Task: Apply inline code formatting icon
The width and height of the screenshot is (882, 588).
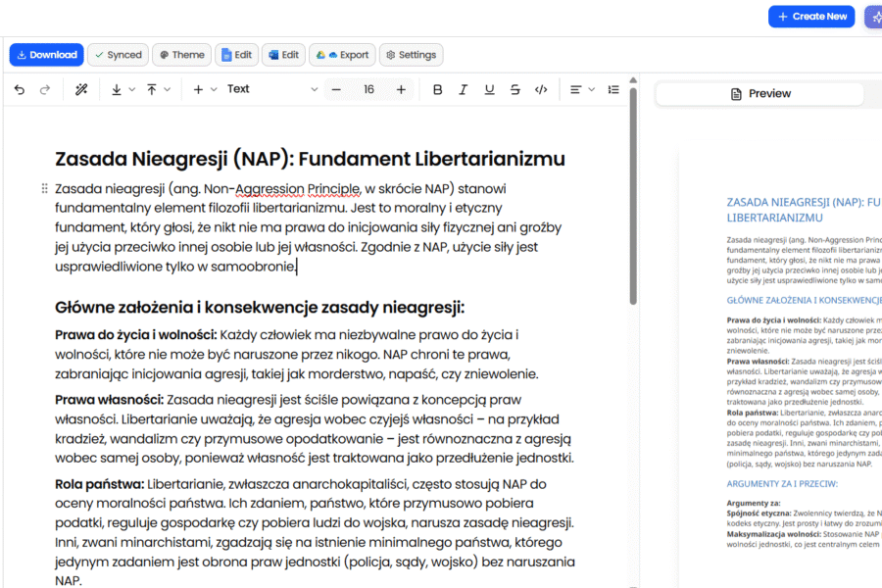Action: (x=541, y=89)
